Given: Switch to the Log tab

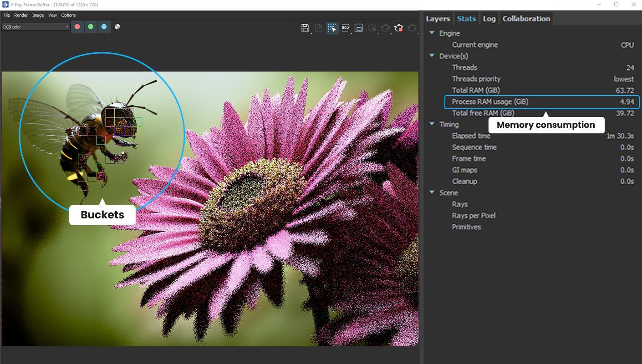Looking at the screenshot, I should point(489,19).
